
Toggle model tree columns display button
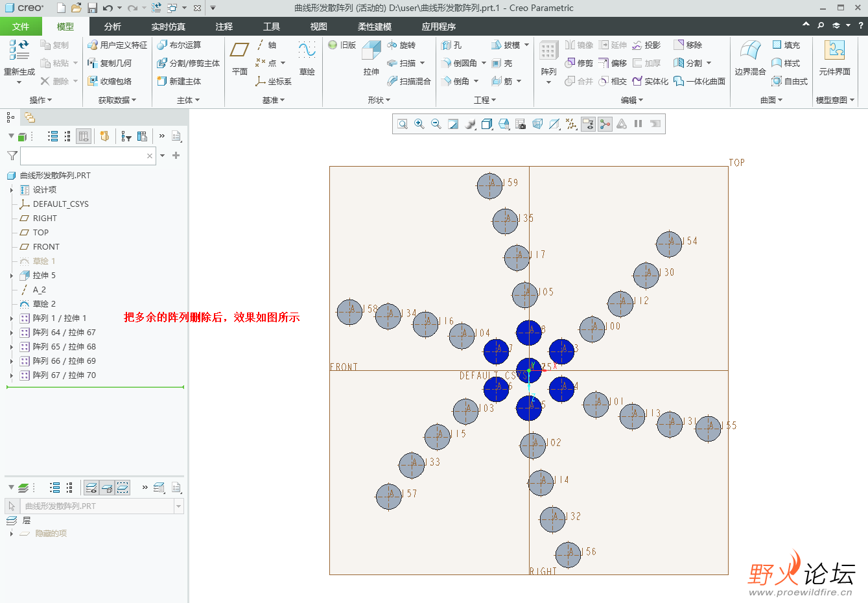coord(84,136)
